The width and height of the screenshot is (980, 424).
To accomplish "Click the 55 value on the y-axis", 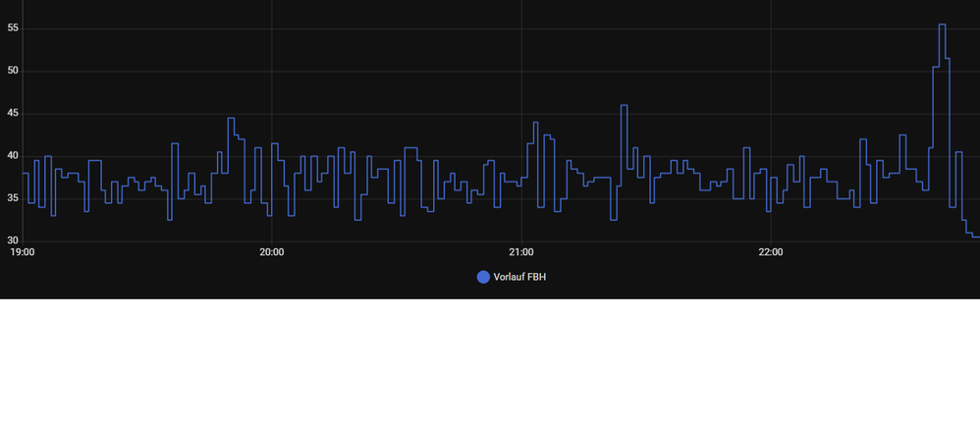I will coord(13,28).
